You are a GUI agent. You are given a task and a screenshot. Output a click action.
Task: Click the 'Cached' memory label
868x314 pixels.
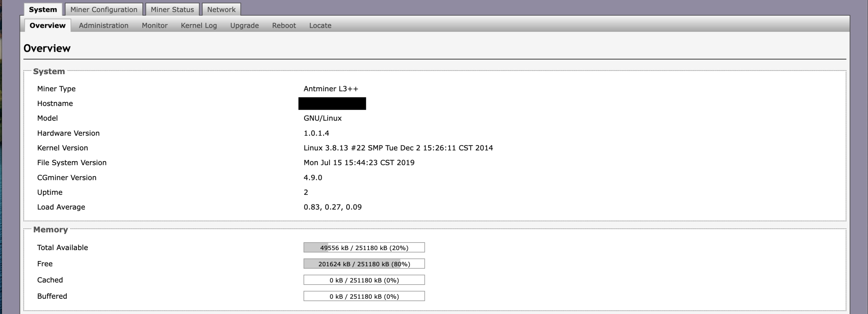click(50, 280)
